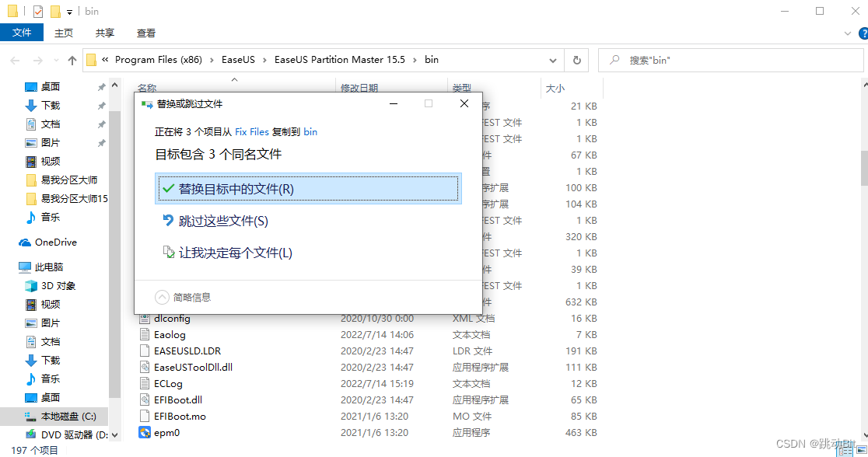Select the ECLog text file
This screenshot has width=868, height=457.
tap(168, 384)
